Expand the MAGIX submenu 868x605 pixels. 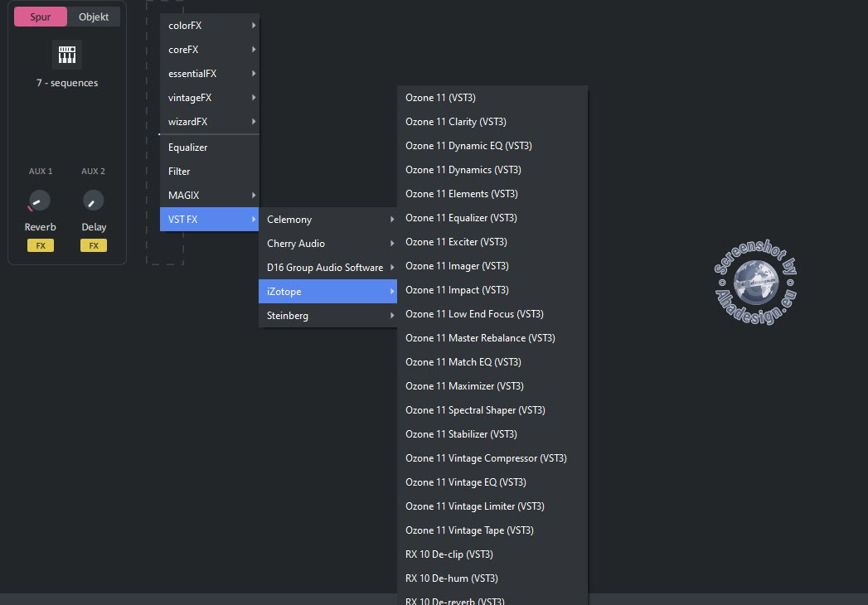point(210,196)
